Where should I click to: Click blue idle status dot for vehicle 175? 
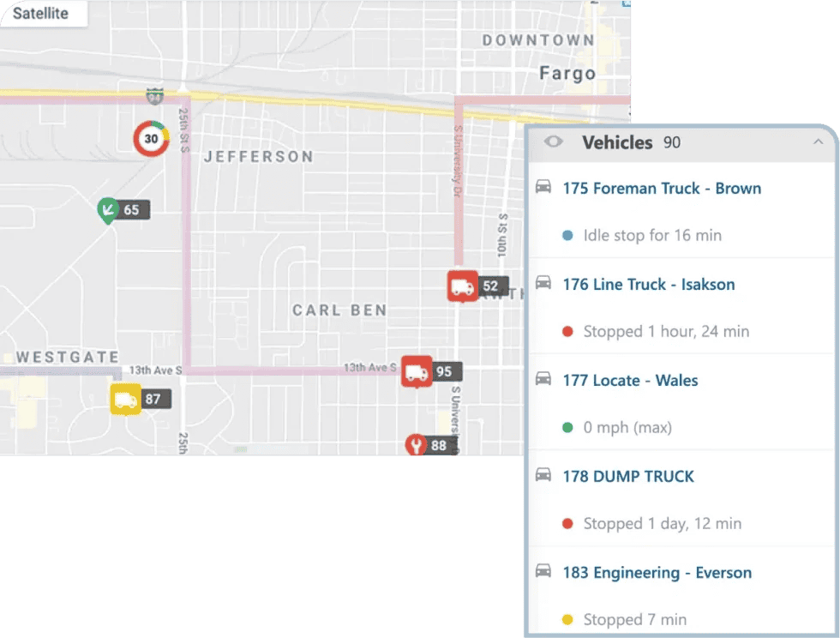(x=567, y=235)
